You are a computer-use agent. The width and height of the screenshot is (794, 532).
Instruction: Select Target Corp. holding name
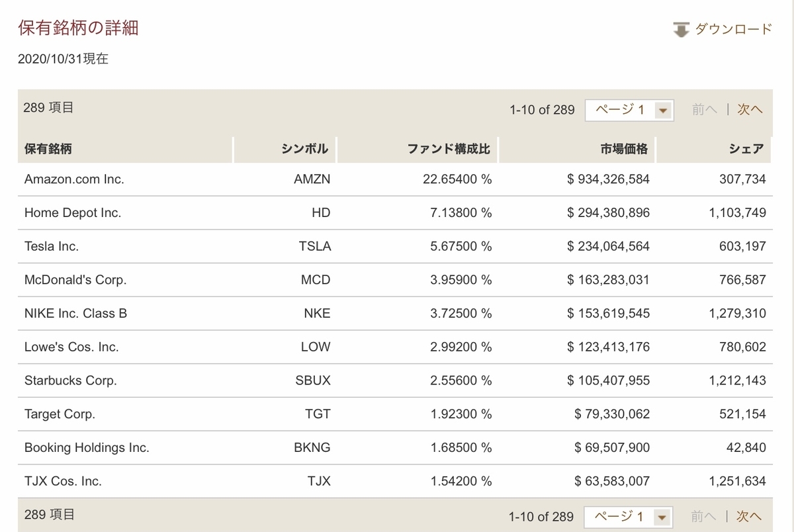tap(60, 414)
